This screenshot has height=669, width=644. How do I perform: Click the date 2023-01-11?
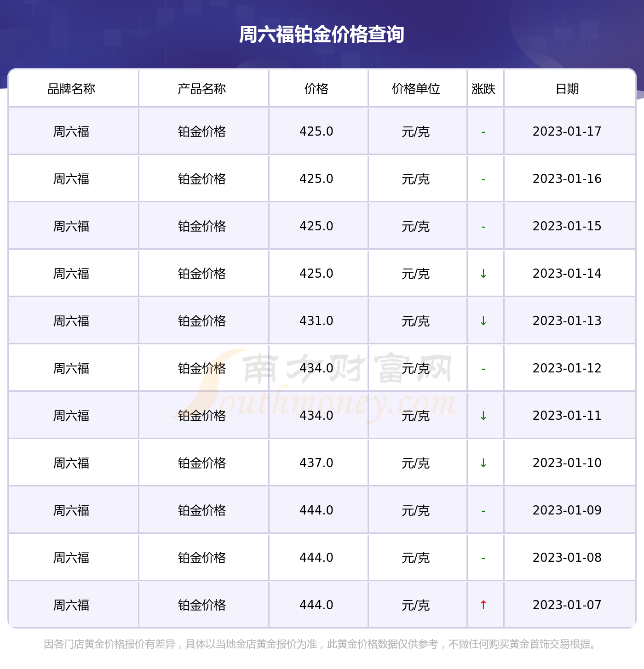[567, 416]
